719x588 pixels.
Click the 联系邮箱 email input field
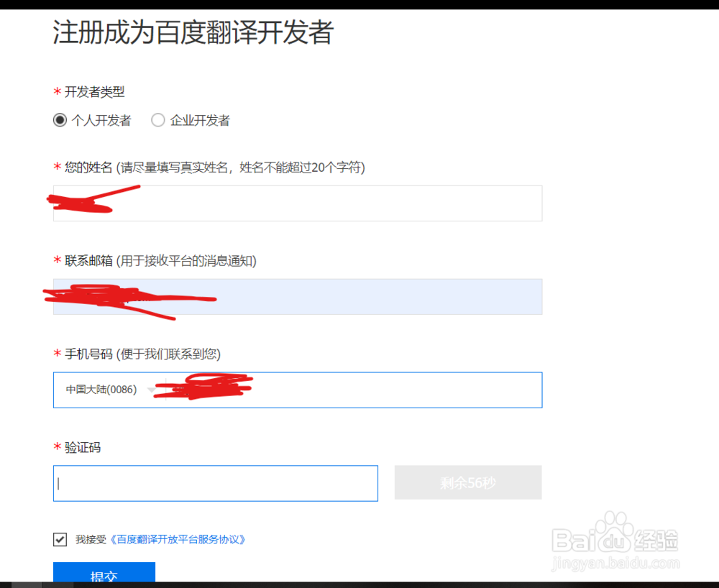click(298, 297)
